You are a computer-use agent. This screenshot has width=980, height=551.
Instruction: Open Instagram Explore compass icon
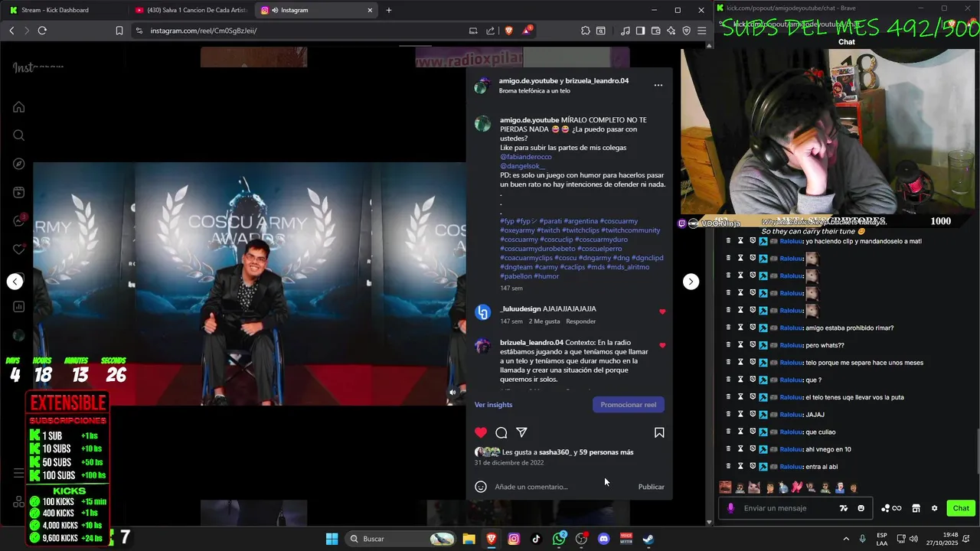pyautogui.click(x=19, y=164)
